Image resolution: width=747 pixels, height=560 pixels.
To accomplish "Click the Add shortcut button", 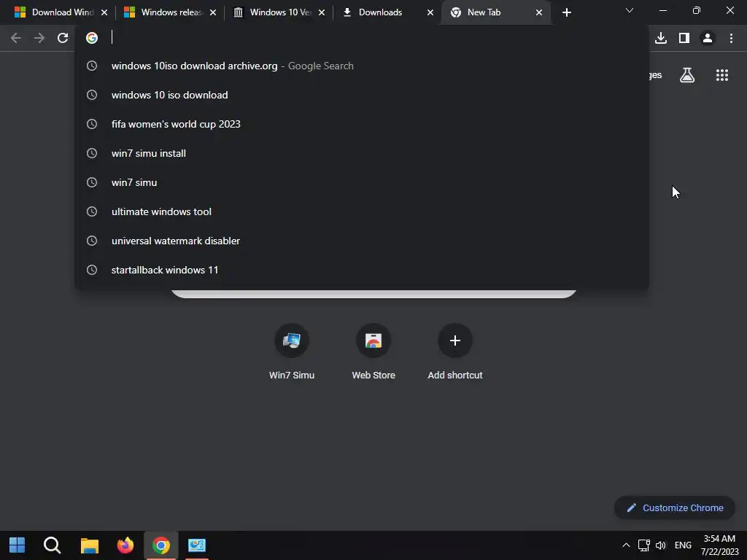I will (x=455, y=351).
